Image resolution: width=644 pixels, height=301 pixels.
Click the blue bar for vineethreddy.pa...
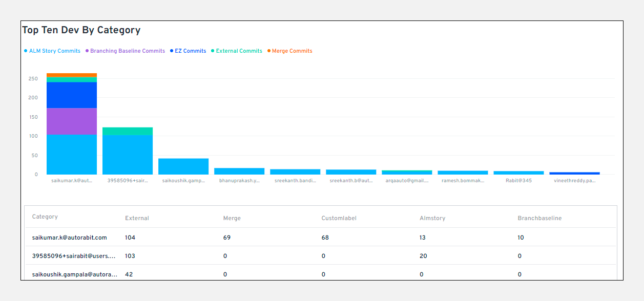574,173
